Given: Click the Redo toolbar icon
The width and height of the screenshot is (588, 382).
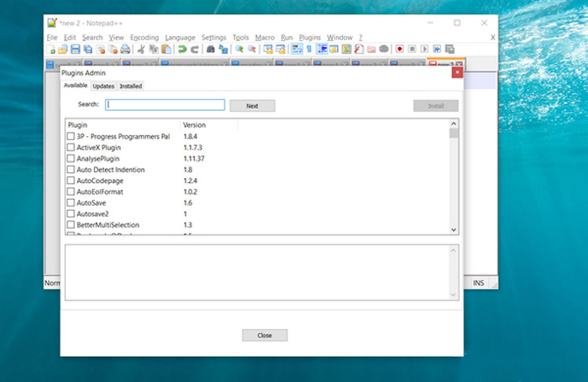Looking at the screenshot, I should coord(195,49).
